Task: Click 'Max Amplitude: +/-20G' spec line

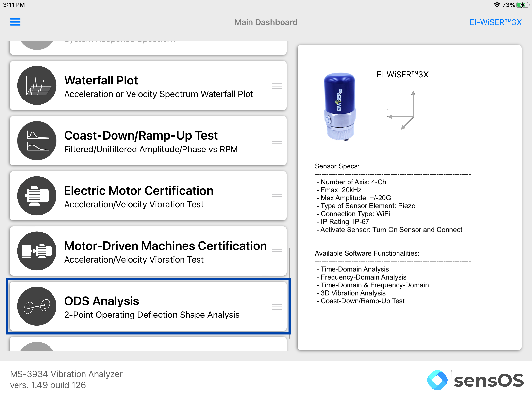Action: (x=354, y=198)
